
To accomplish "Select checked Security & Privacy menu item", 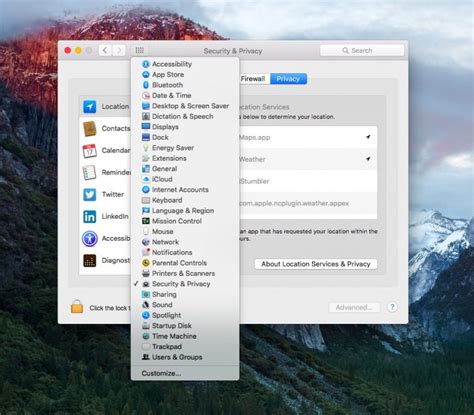I will tap(185, 284).
